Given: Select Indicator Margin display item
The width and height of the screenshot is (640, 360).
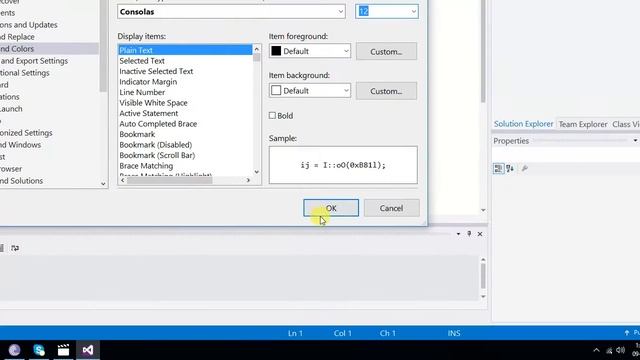Looking at the screenshot, I should tap(148, 82).
